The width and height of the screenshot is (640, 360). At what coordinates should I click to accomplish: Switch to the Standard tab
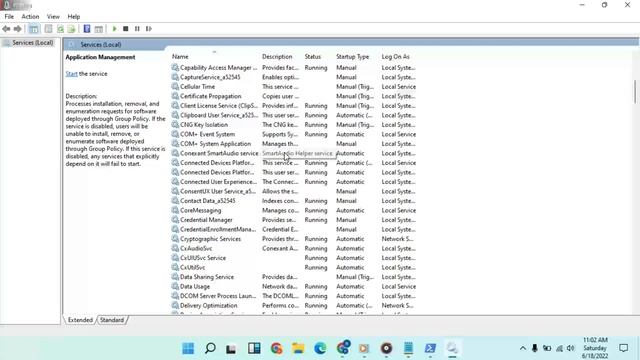tap(112, 320)
